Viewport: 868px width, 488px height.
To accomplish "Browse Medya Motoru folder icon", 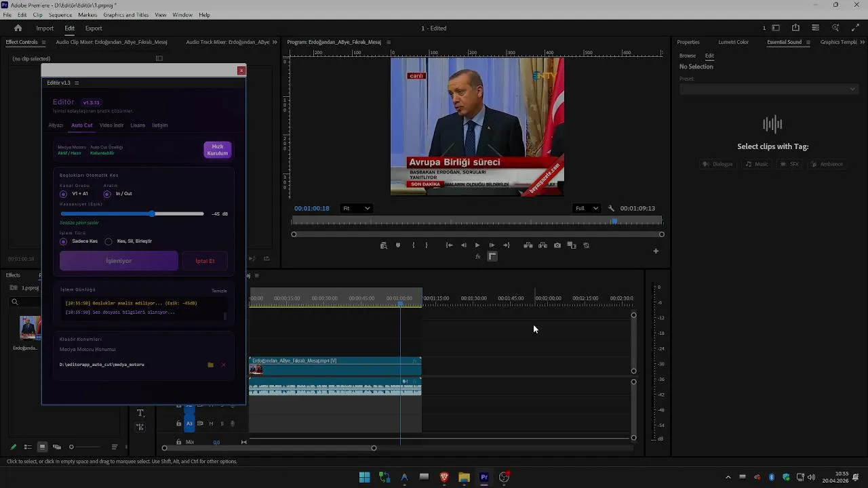I will [x=210, y=365].
